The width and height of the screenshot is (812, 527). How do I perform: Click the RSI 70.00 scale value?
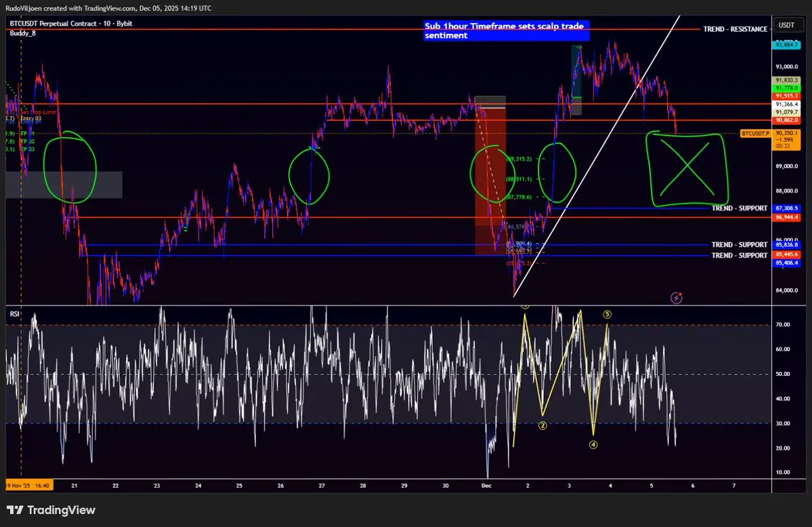click(782, 325)
